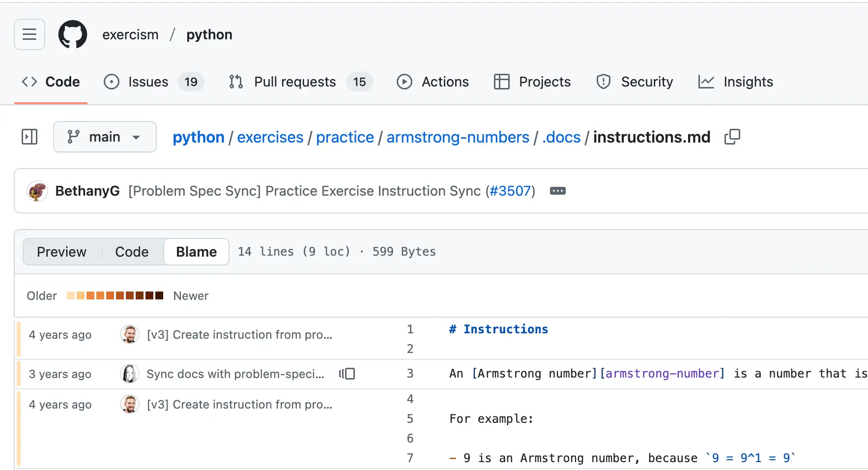The width and height of the screenshot is (868, 470).
Task: Click the Actions play icon
Action: pos(404,82)
